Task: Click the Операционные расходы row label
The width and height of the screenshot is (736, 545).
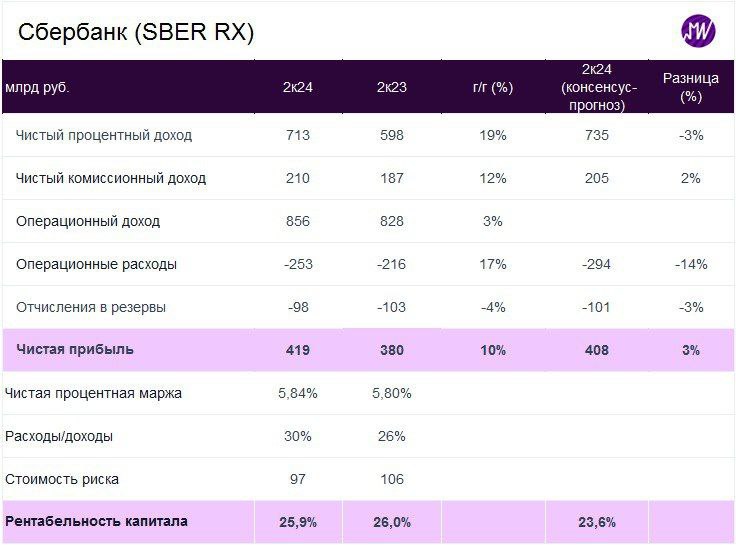Action: point(97,264)
